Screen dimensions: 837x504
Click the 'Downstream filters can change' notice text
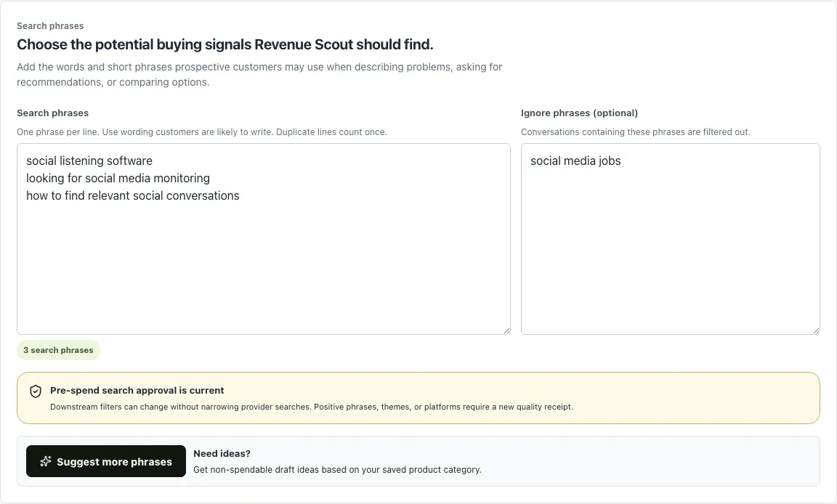tap(312, 407)
